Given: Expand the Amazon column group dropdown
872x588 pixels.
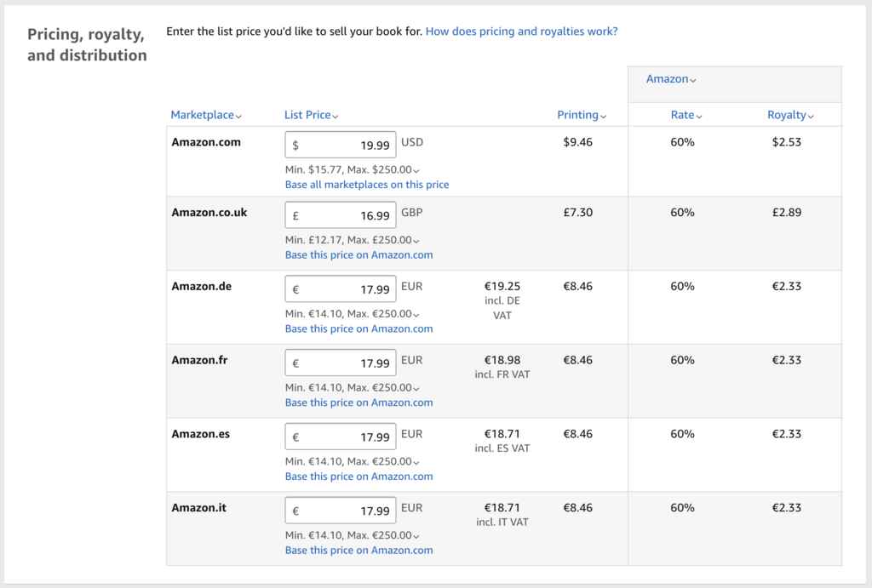Looking at the screenshot, I should (x=671, y=79).
